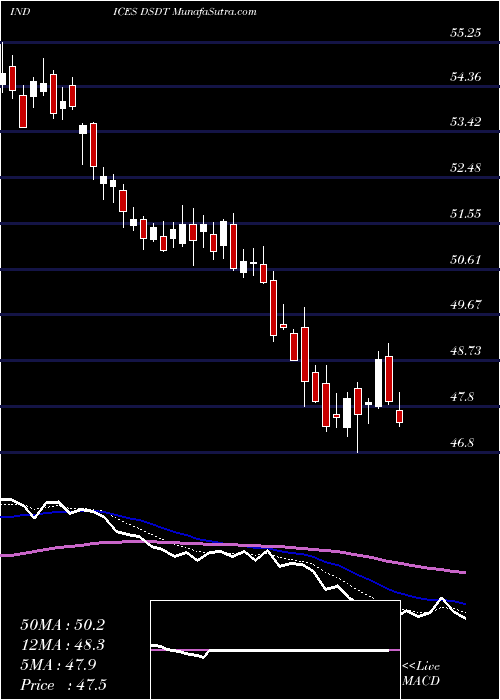This screenshot has width=500, height=700.
Task: Click the Price : 47.5 readout
Action: coord(62,684)
